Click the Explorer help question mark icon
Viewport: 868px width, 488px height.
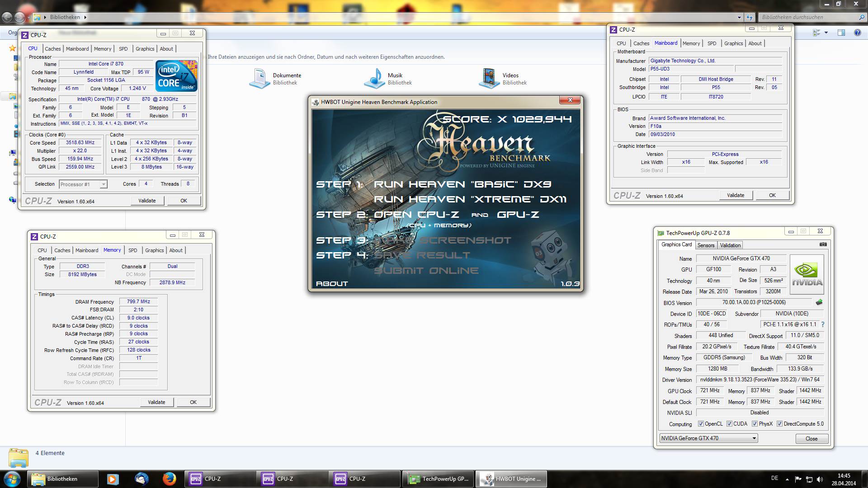point(857,33)
